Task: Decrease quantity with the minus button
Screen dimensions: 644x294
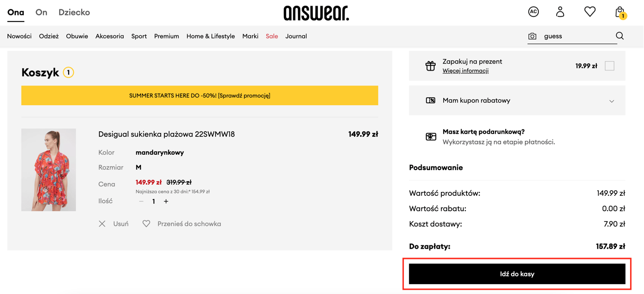Action: (141, 201)
